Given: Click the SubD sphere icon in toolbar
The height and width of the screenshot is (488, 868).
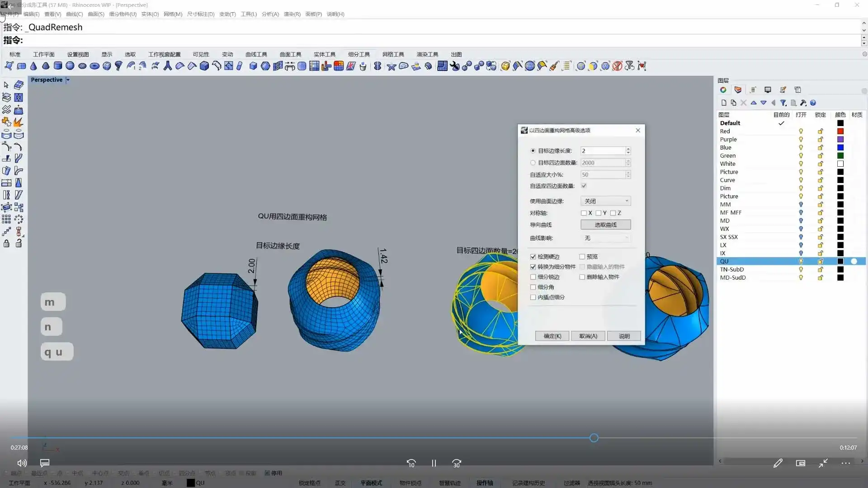Looking at the screenshot, I should (70, 66).
